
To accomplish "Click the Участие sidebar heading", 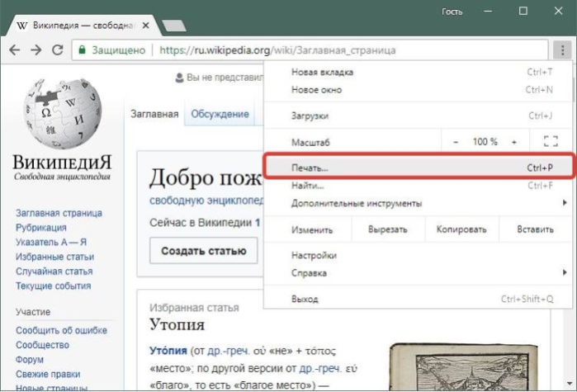I will (x=33, y=312).
